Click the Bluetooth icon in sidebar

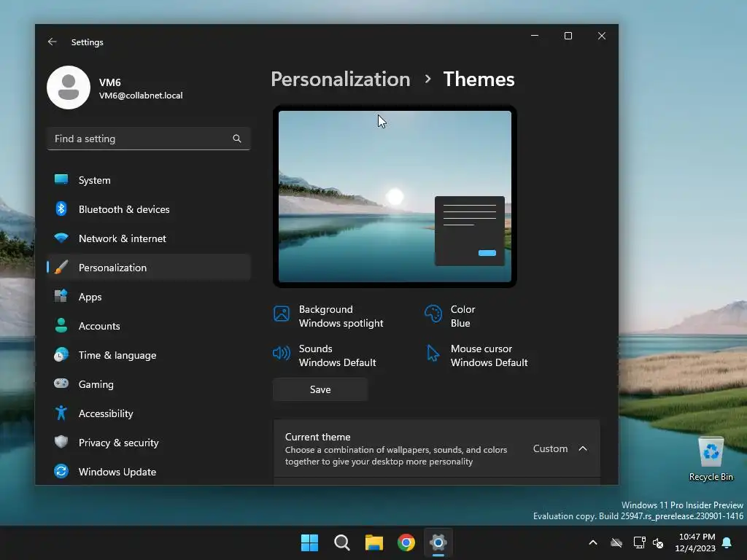[x=61, y=209]
